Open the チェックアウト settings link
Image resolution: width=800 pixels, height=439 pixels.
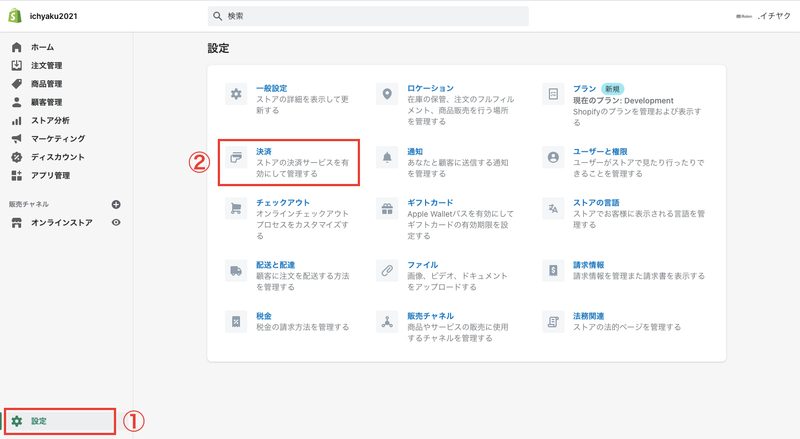pos(283,203)
